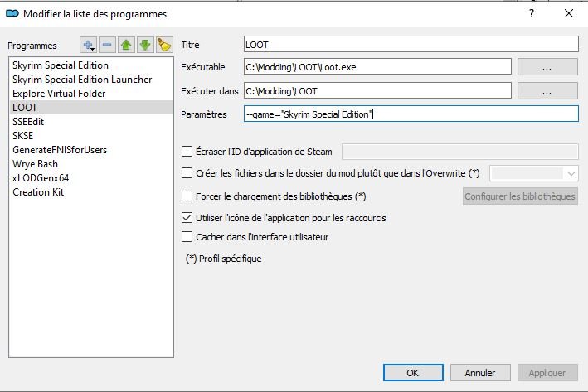Uncheck Utiliser l'icône de l'application pour les raccourcis
The image size is (588, 392).
pos(187,218)
